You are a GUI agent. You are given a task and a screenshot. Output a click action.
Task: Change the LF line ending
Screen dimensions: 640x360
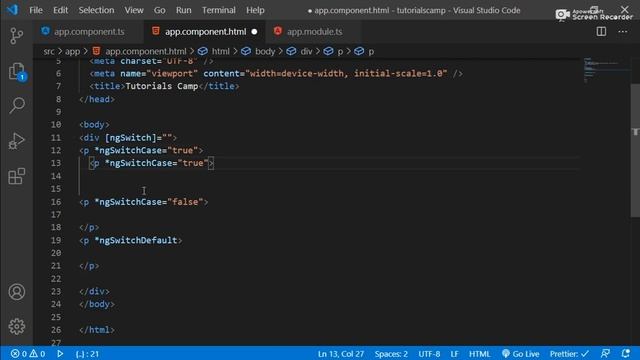(454, 353)
